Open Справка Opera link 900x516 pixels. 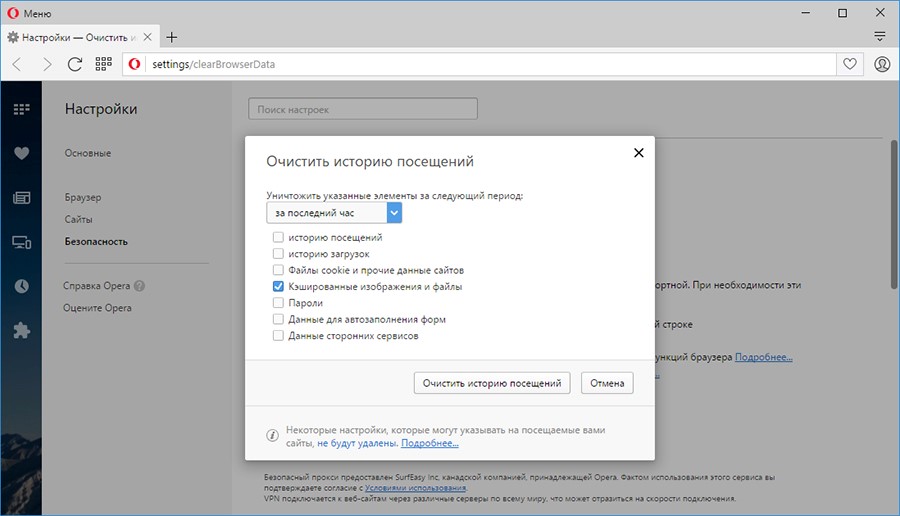click(96, 286)
